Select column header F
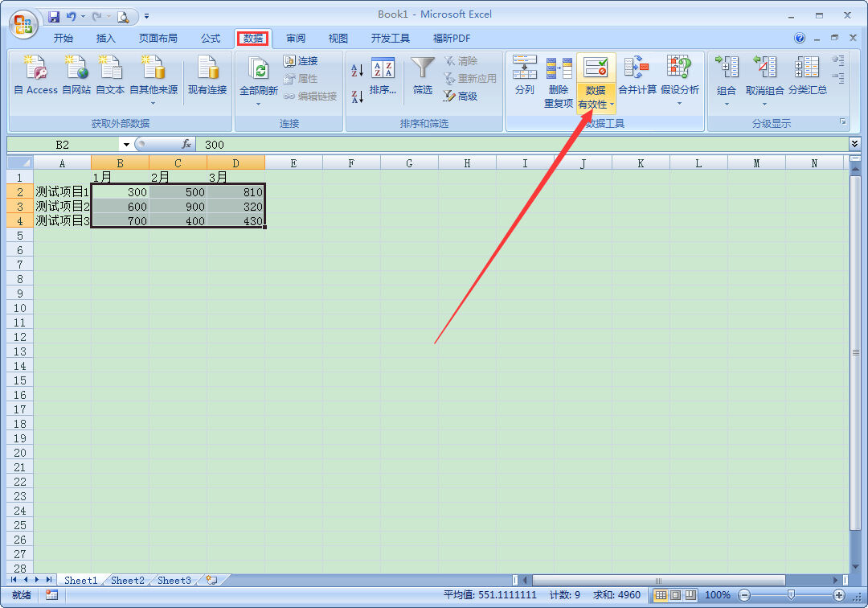Screen dimensions: 868x608 (351, 162)
